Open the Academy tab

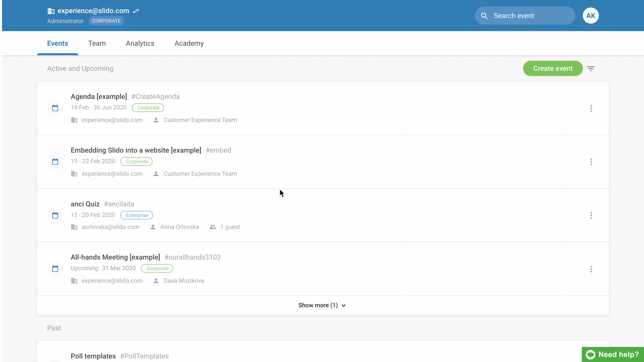189,43
